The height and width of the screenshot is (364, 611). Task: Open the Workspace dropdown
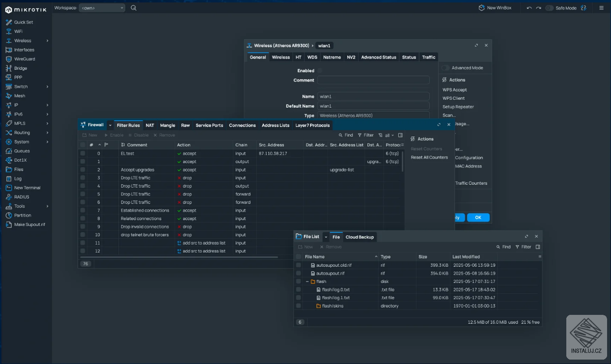[102, 8]
